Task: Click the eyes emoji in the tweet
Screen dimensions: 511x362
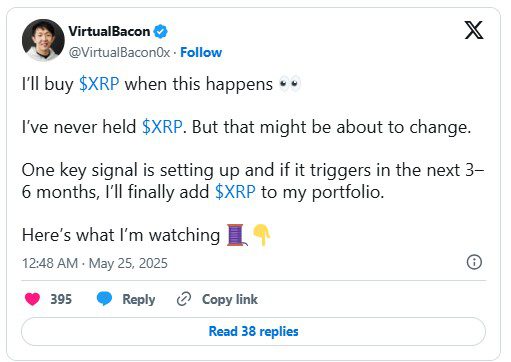Action: [x=289, y=84]
